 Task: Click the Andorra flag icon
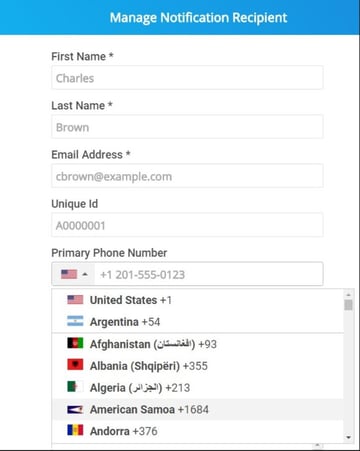click(75, 430)
